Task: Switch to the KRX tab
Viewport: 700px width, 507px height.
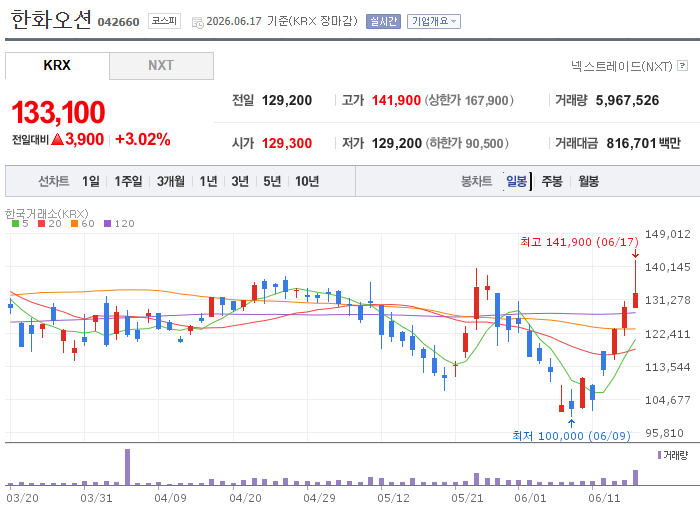Action: (57, 66)
